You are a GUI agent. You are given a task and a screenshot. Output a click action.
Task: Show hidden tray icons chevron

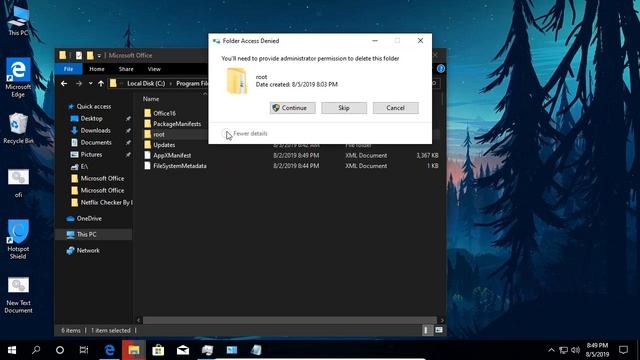(x=551, y=350)
